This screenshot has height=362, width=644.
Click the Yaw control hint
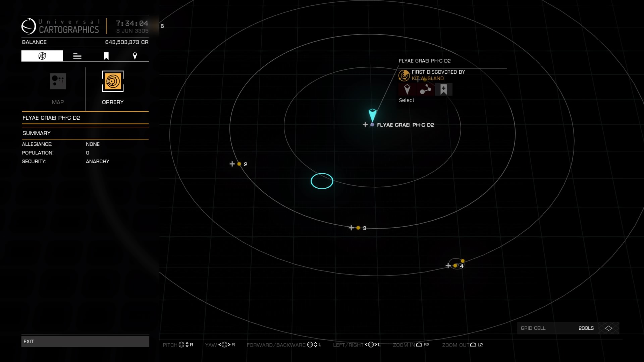[x=220, y=345]
